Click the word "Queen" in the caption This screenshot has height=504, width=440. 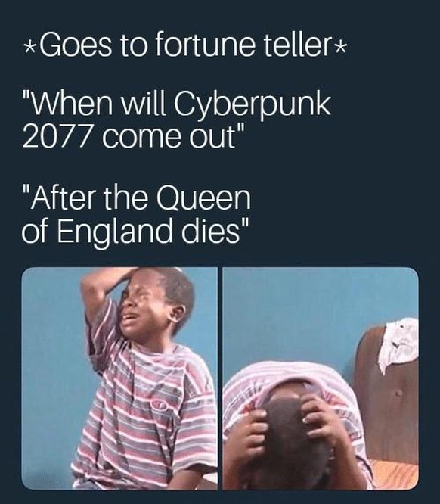click(203, 199)
